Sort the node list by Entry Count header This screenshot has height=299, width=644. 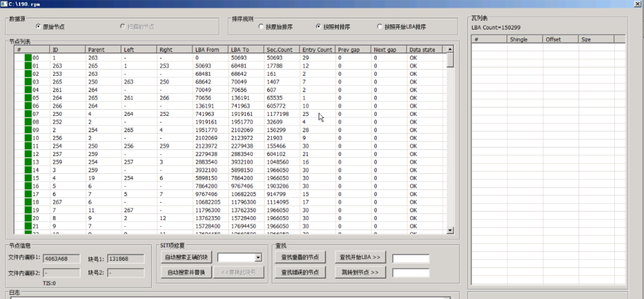317,50
